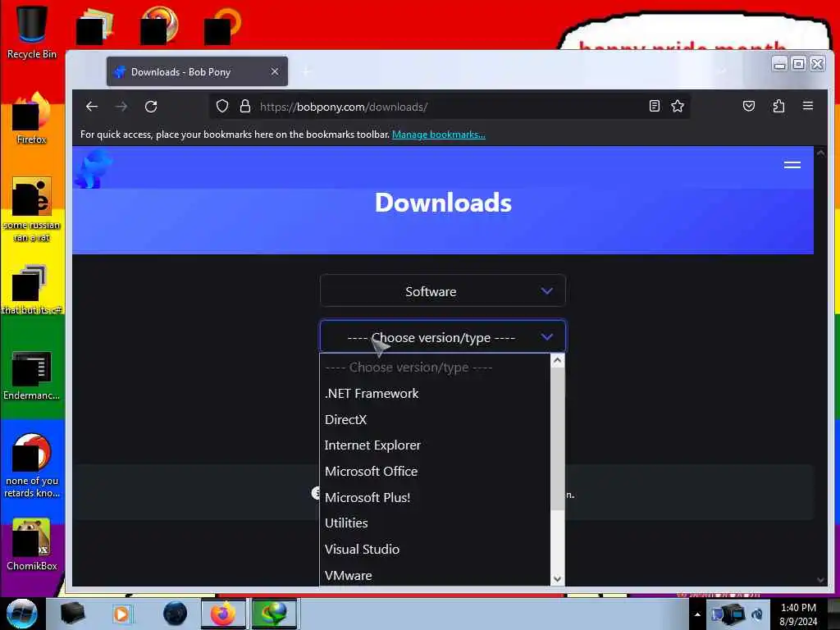The image size is (840, 630).
Task: Select the Downloads - Bob Pony tab
Action: point(197,71)
